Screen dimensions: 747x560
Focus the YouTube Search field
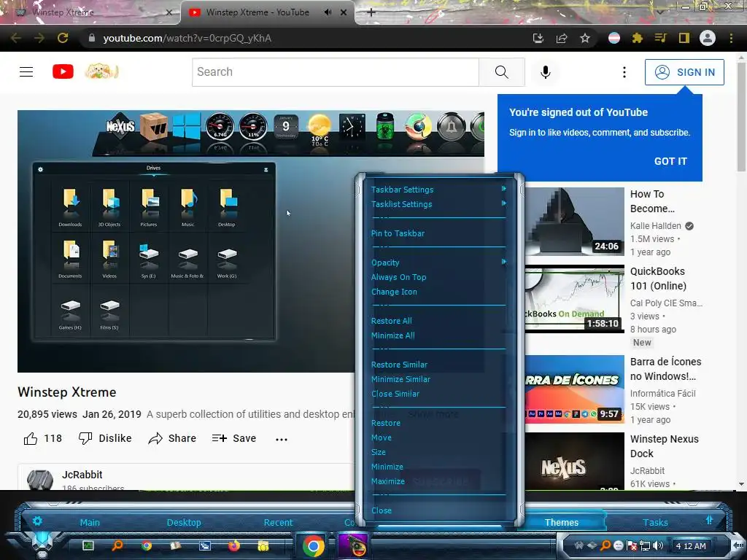coord(336,72)
